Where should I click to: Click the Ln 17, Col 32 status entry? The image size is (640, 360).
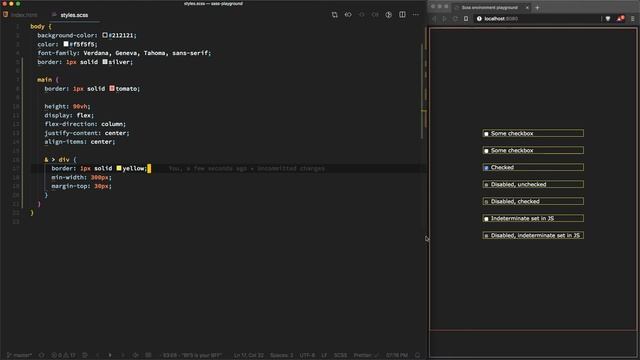pyautogui.click(x=249, y=355)
